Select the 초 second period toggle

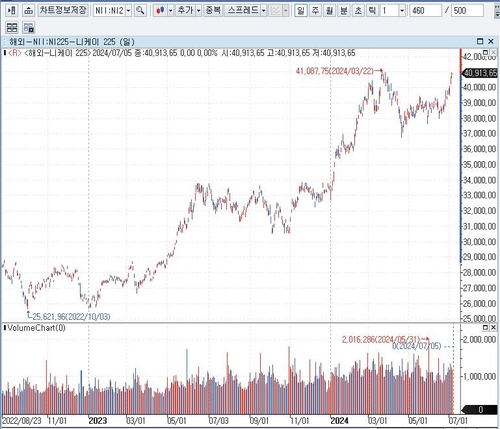point(358,11)
